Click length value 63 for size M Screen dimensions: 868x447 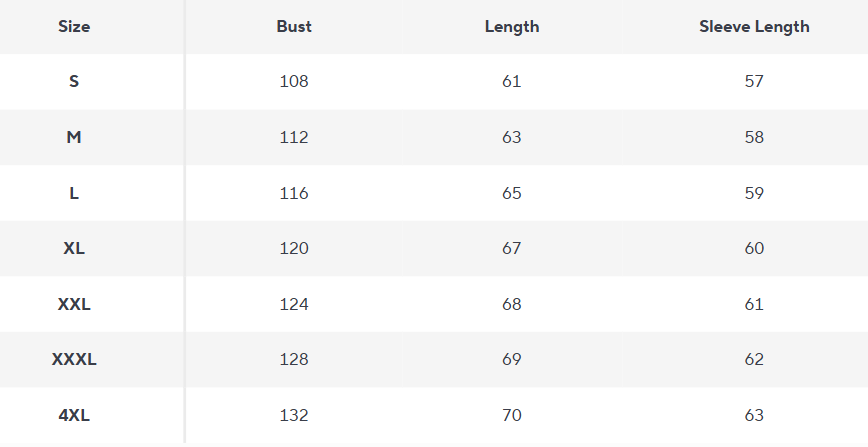(x=512, y=138)
